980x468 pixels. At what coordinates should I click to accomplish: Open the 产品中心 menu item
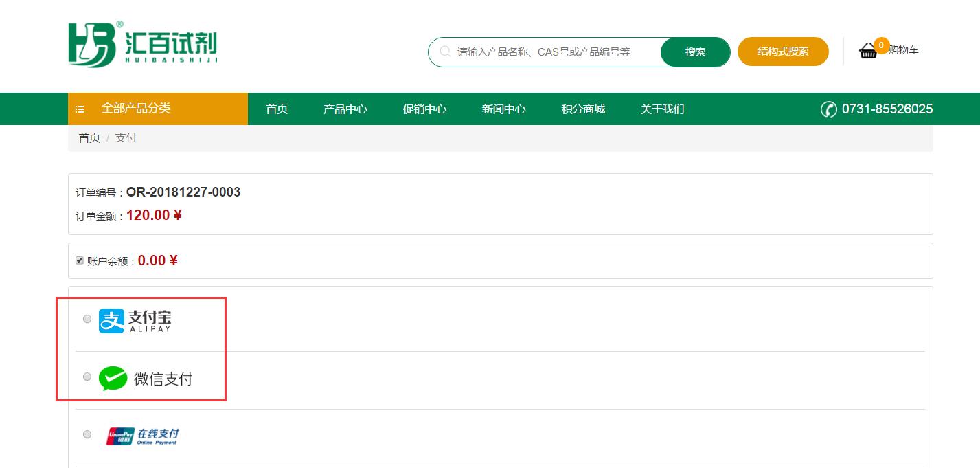pyautogui.click(x=345, y=109)
